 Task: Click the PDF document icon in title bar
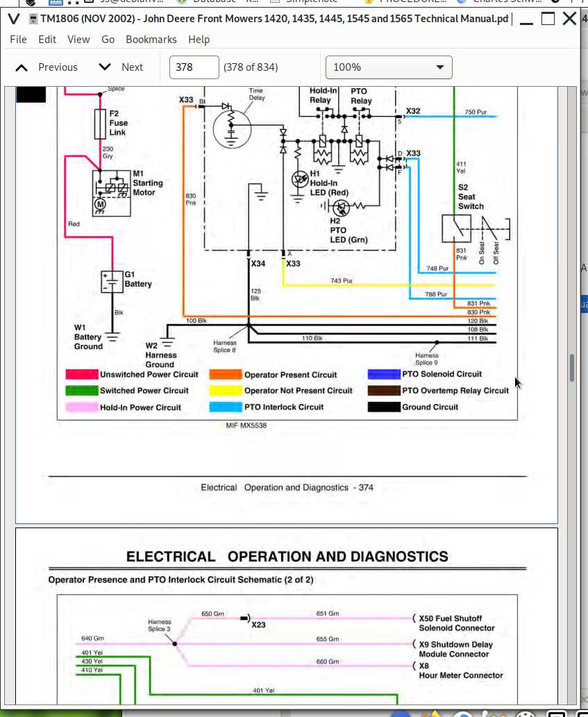(33, 19)
